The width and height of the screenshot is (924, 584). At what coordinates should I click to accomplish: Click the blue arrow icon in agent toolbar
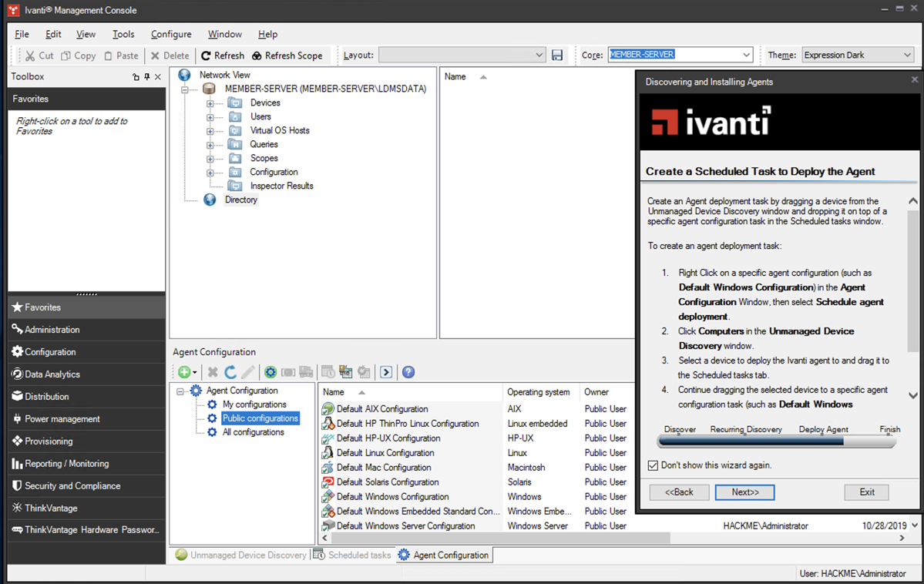click(386, 372)
